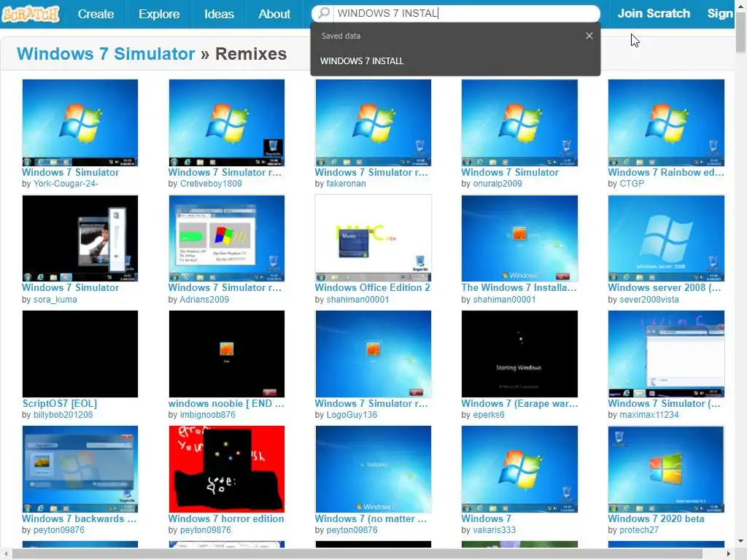Open thumbnail of LogoGuy136 project
This screenshot has width=747, height=560.
coord(373,354)
